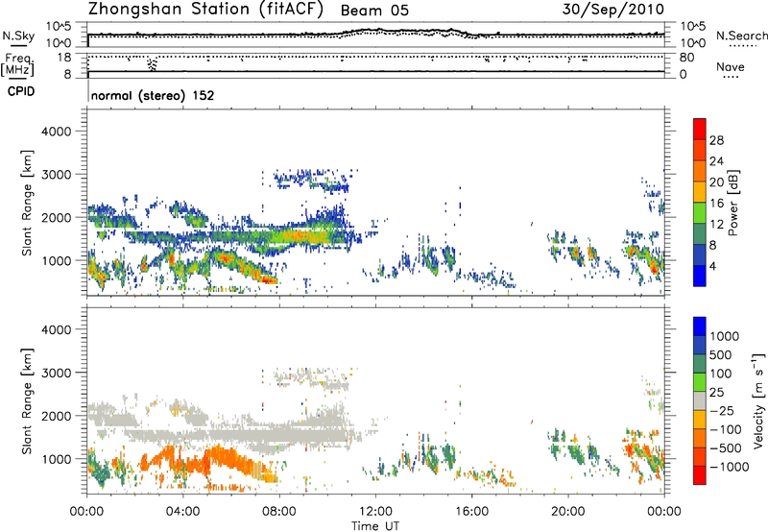Click the date '30/Sep/2010'
768x532 pixels.
613,9
